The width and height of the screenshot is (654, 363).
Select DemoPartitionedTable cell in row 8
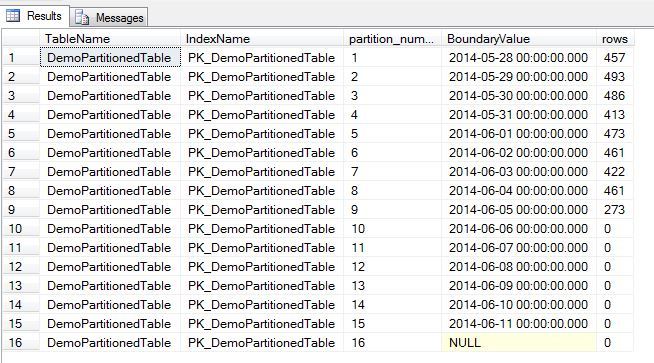click(x=110, y=191)
